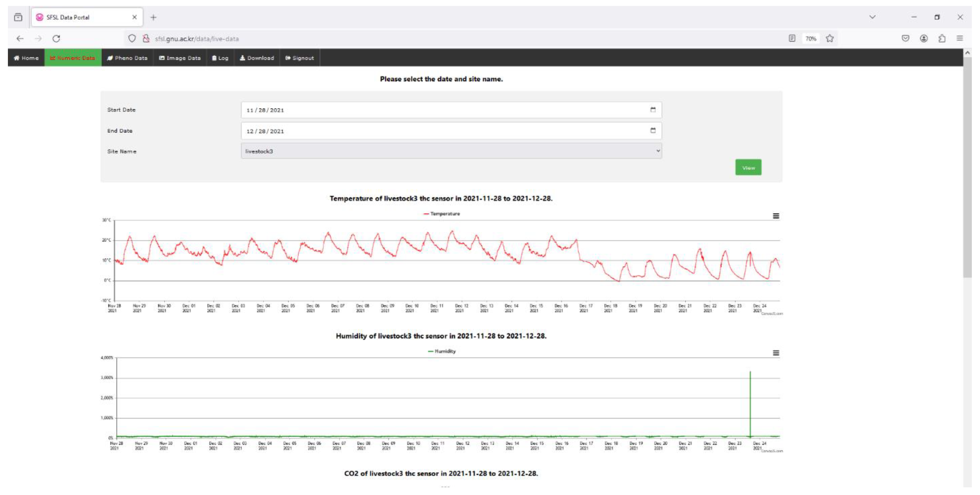
Task: Open the 70% zoom level indicator
Action: pos(811,38)
